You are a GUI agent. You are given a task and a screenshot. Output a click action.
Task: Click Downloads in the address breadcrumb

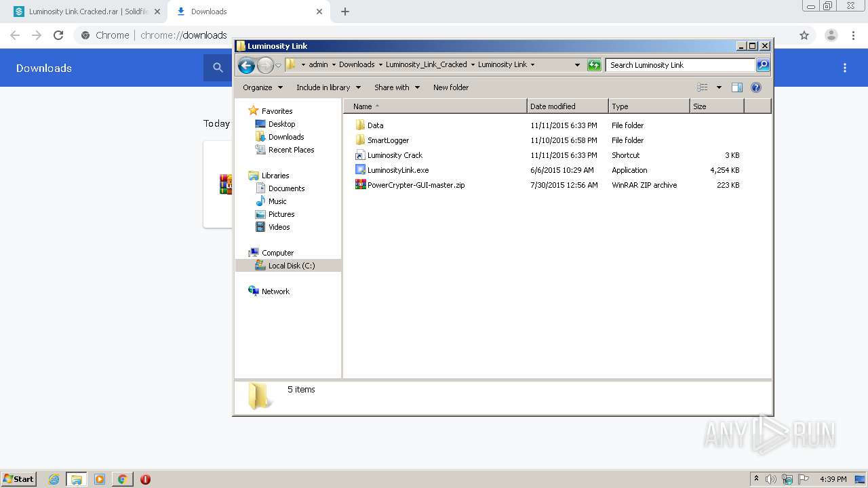357,65
